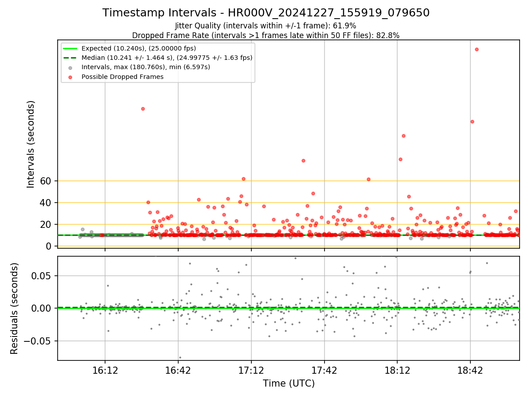The image size is (532, 399).
Task: Click the '0' tick on intervals axis
Action: (49, 246)
